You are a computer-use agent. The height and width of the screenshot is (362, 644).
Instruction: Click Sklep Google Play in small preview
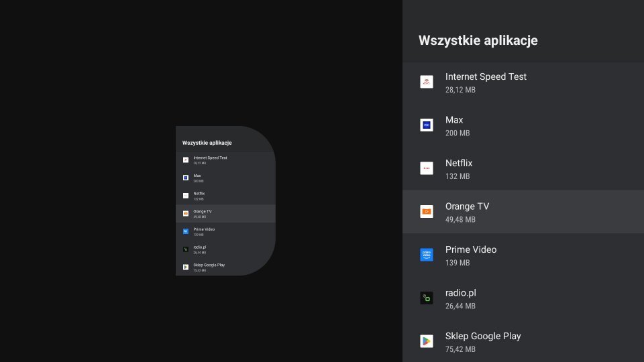tap(225, 267)
